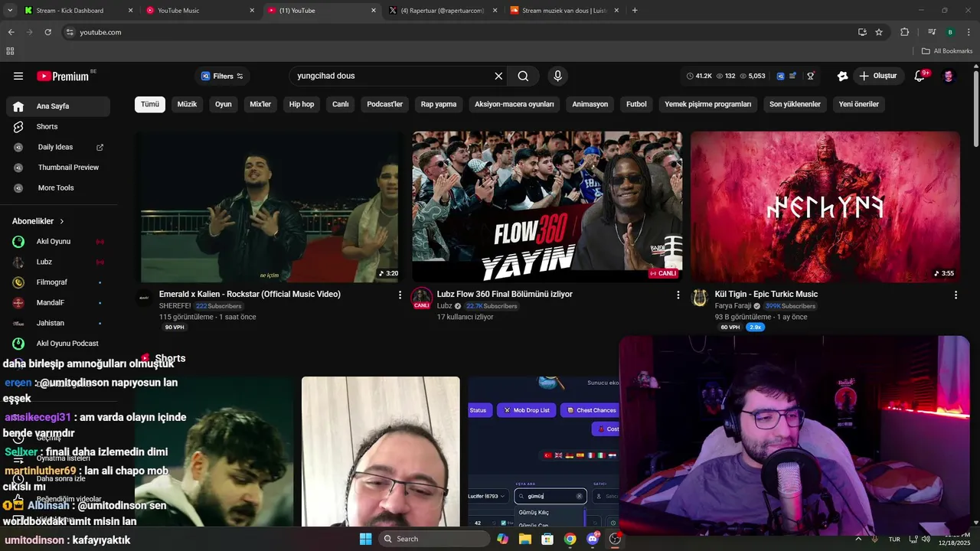Select the Canlı filter chip
Viewport: 980px width, 551px height.
tap(341, 104)
